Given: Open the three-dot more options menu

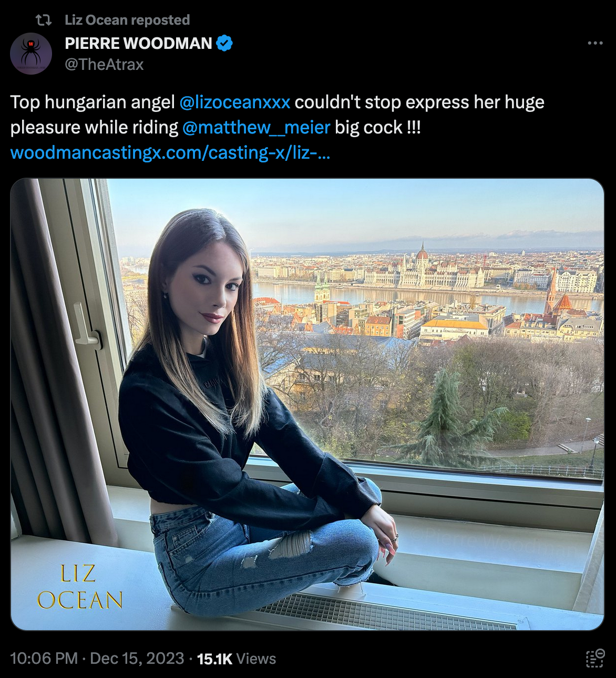Looking at the screenshot, I should click(x=595, y=43).
